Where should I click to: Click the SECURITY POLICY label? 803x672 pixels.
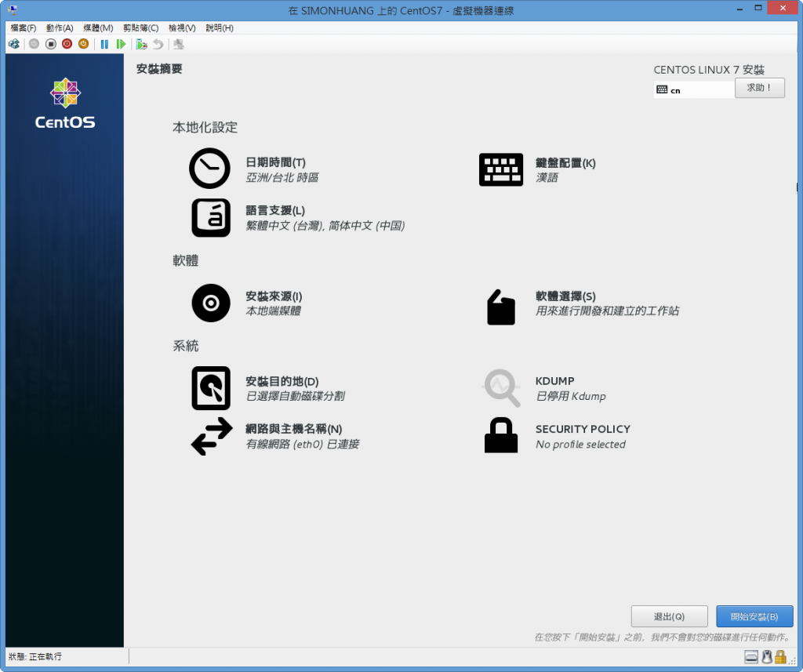point(583,429)
